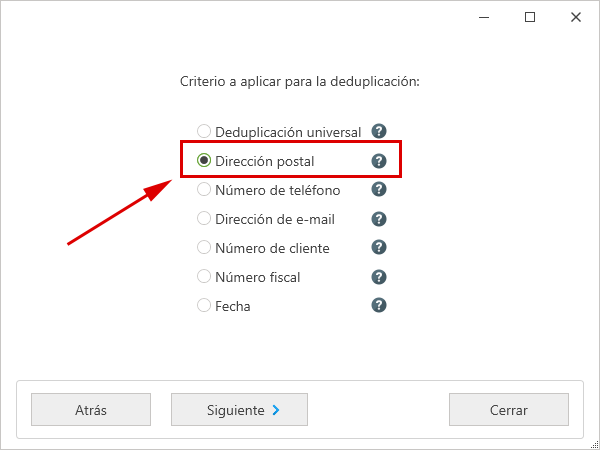Pick the Número fiscal option
600x450 pixels.
pyautogui.click(x=204, y=277)
